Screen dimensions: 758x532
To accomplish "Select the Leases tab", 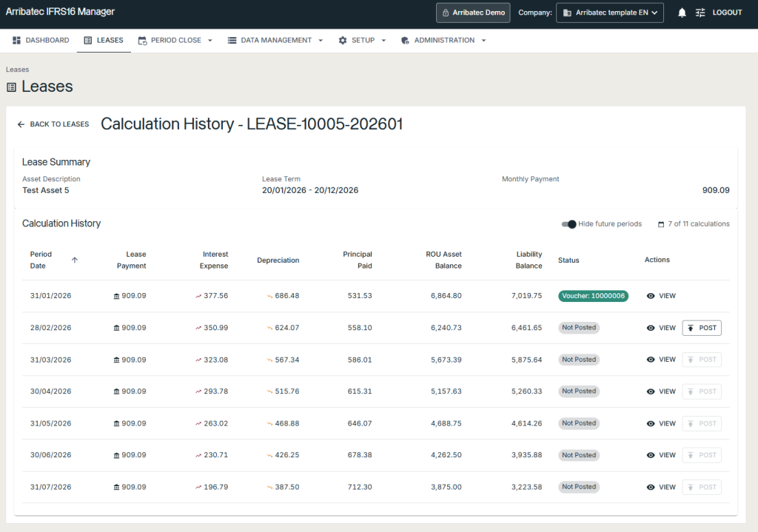I will coord(104,41).
